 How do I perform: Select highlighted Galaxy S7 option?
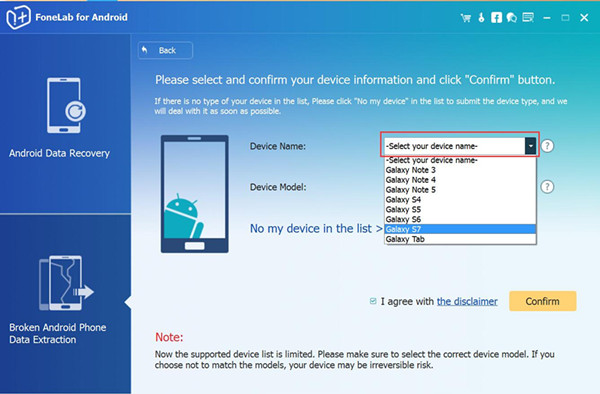[460, 229]
